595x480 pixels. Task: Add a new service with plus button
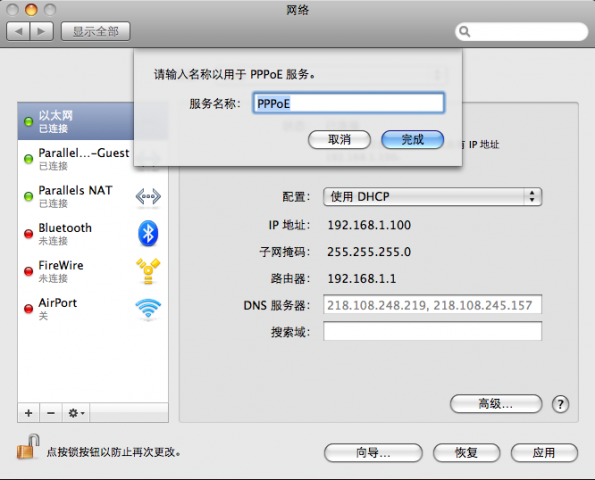(28, 413)
